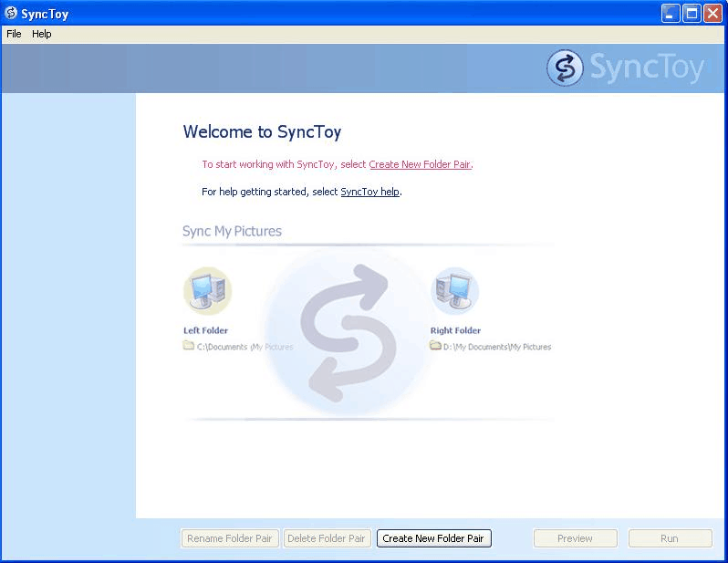The height and width of the screenshot is (563, 728).
Task: Click the 'D:\My Documents\My Pictures' path text
Action: tap(497, 347)
